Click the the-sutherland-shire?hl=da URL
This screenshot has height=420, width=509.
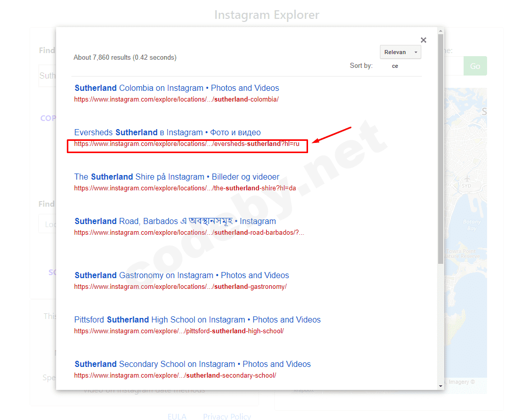(185, 188)
